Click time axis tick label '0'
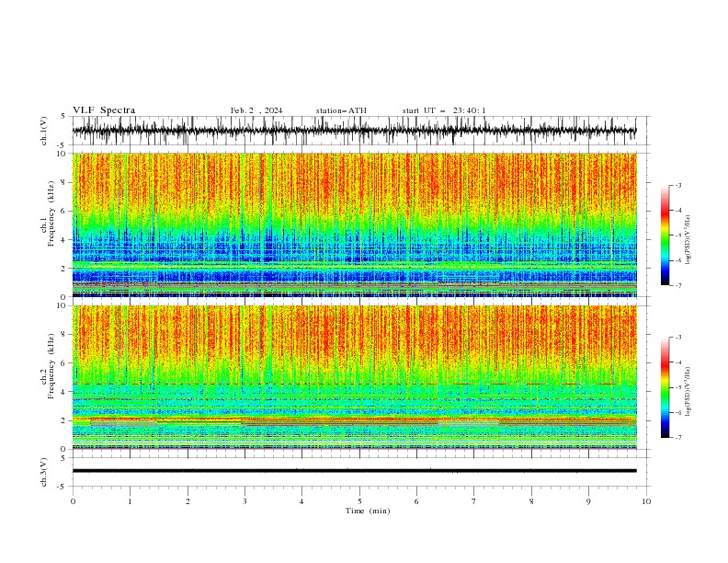The image size is (728, 563). pos(73,501)
